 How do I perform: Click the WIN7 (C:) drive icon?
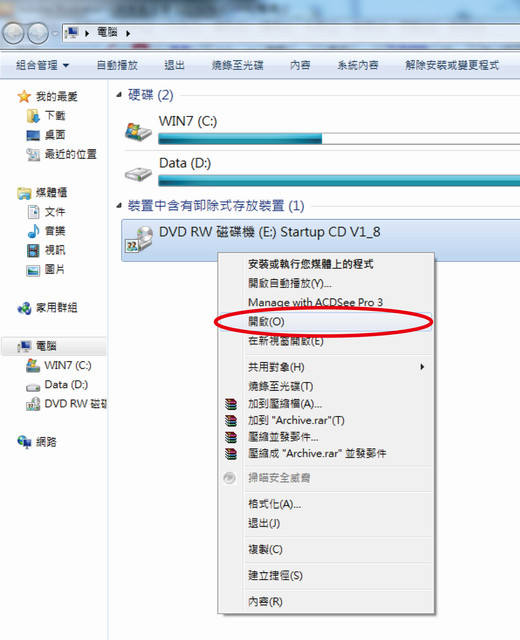(x=138, y=131)
